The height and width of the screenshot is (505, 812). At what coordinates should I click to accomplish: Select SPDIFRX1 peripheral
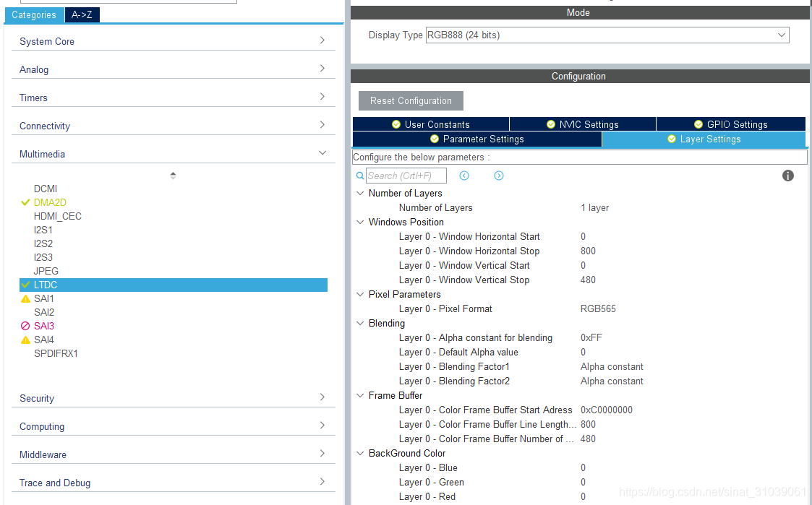click(x=56, y=353)
